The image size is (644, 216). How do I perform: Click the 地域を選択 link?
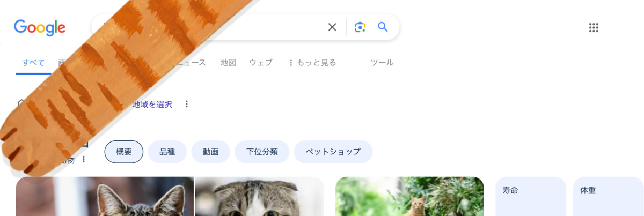click(152, 104)
